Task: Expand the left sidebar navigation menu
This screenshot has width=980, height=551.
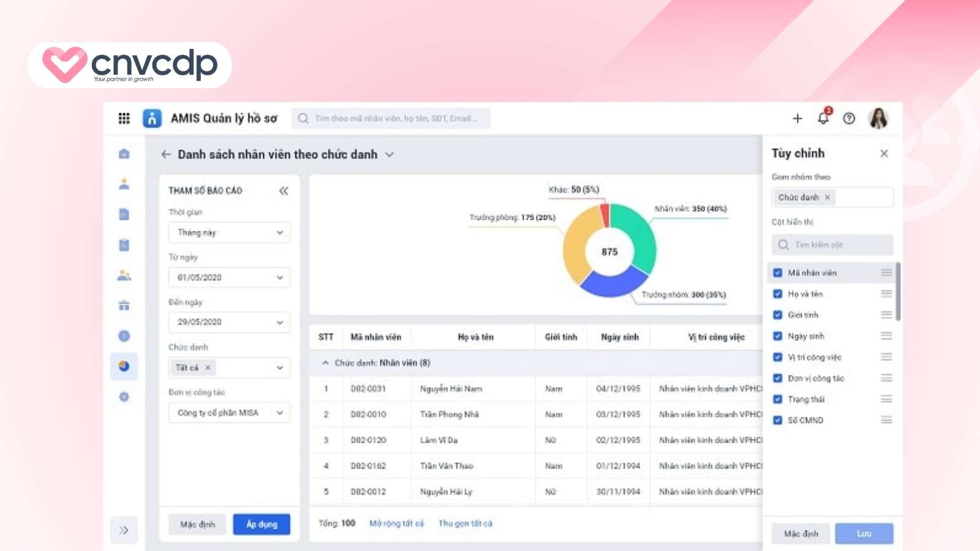Action: coord(124,530)
